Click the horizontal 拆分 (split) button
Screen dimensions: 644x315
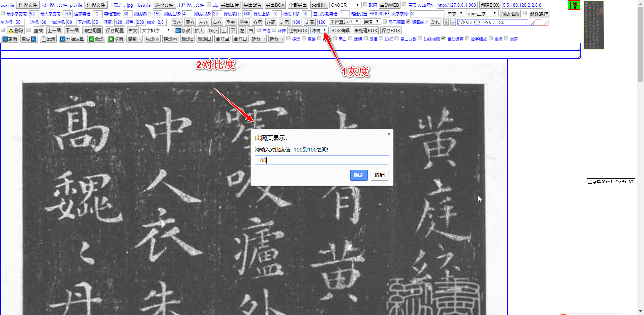(x=258, y=39)
